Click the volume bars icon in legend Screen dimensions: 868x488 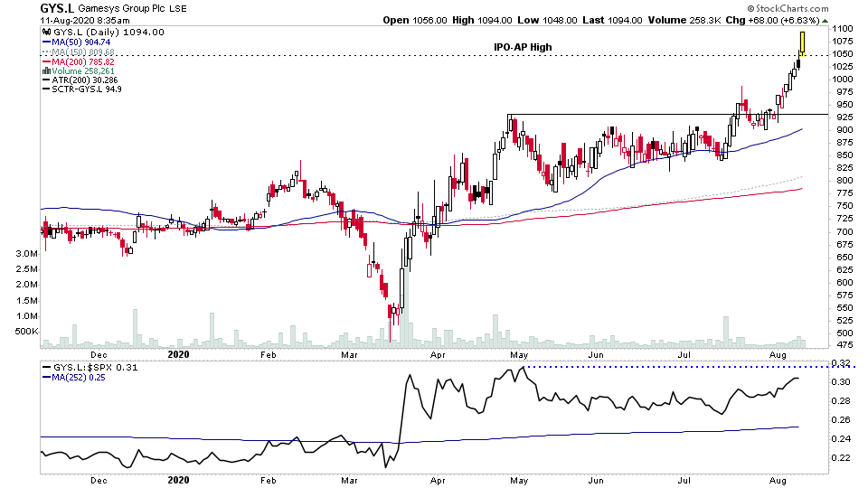47,70
